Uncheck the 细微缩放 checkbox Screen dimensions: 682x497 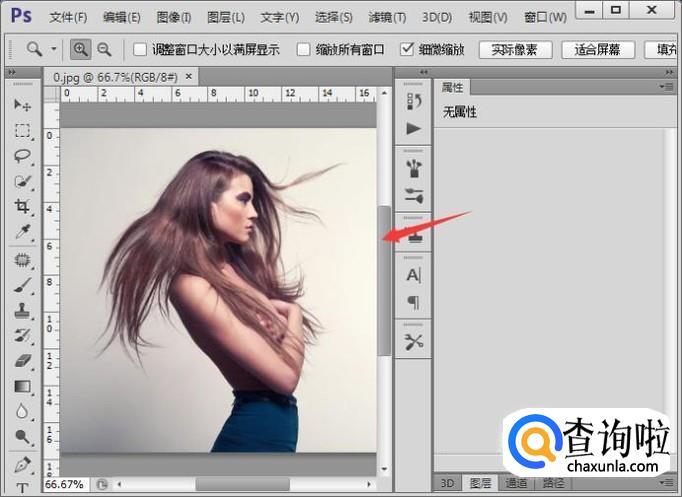coord(406,49)
